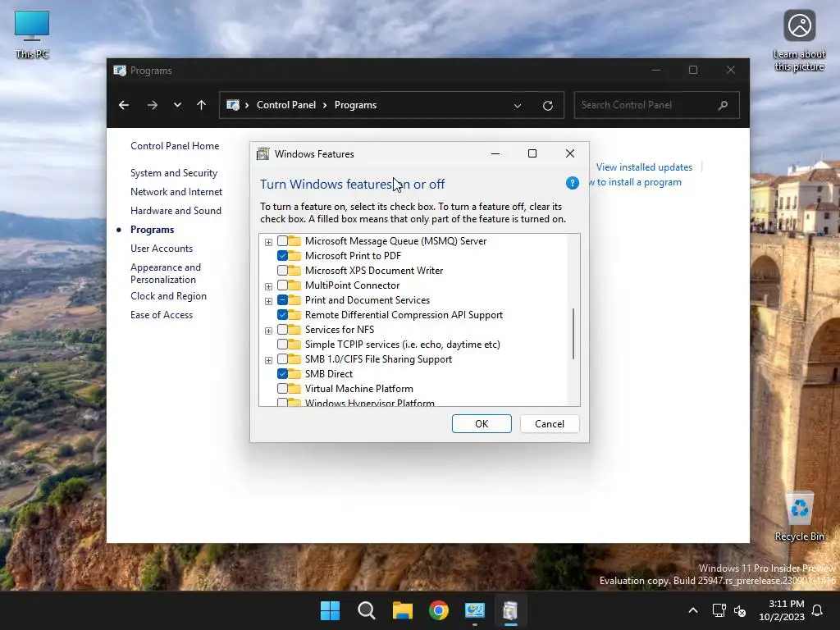Open recent locations chevron in Programs window
The image size is (840, 630).
[177, 105]
